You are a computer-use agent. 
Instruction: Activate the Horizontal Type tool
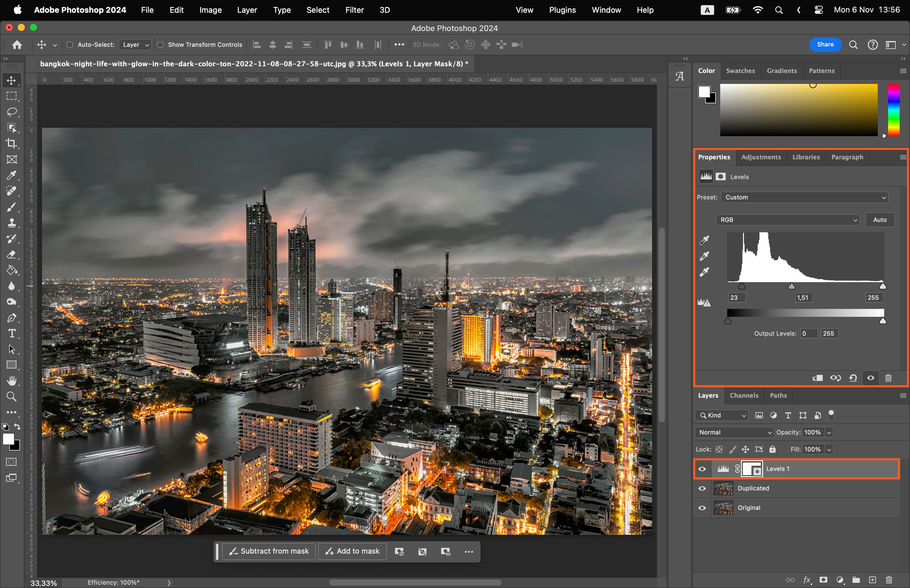(12, 333)
